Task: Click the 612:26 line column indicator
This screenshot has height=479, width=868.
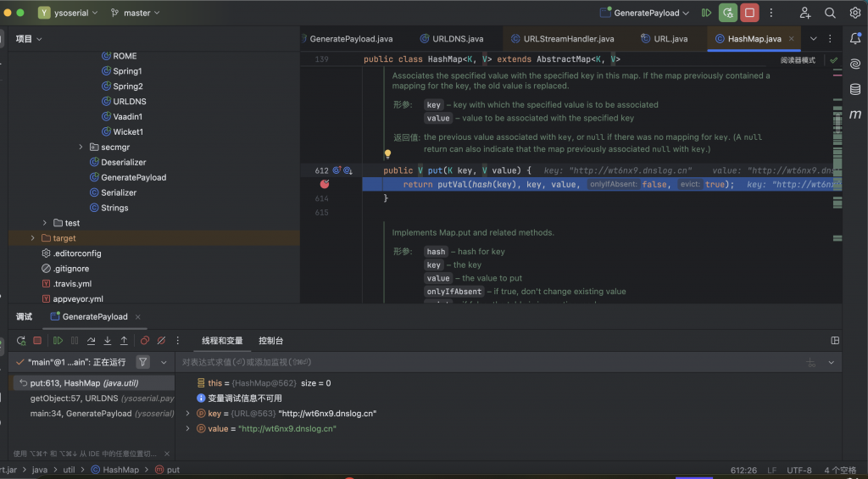Action: (x=743, y=471)
